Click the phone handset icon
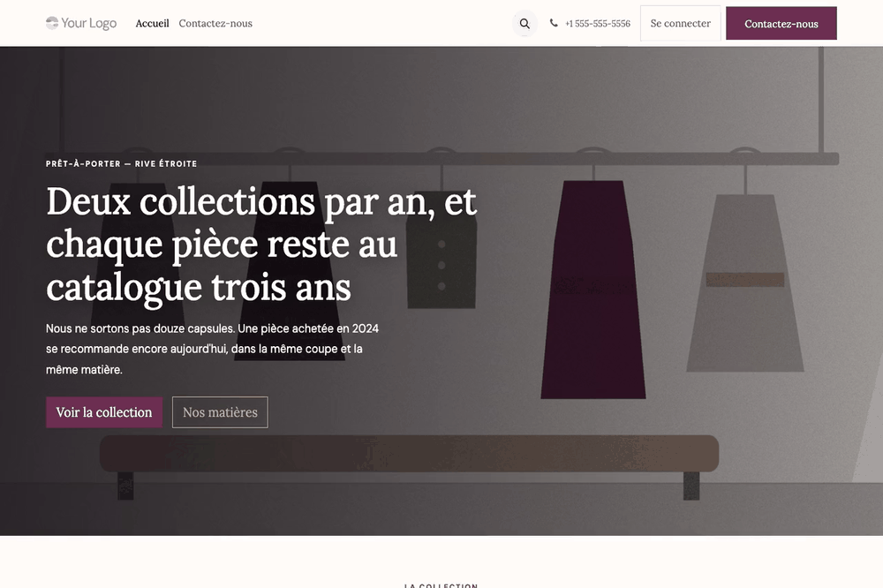This screenshot has width=883, height=588. pyautogui.click(x=554, y=23)
